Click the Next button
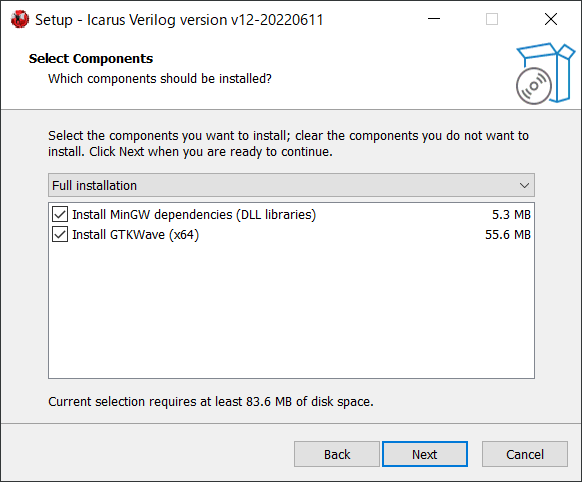Image resolution: width=582 pixels, height=482 pixels. point(425,454)
